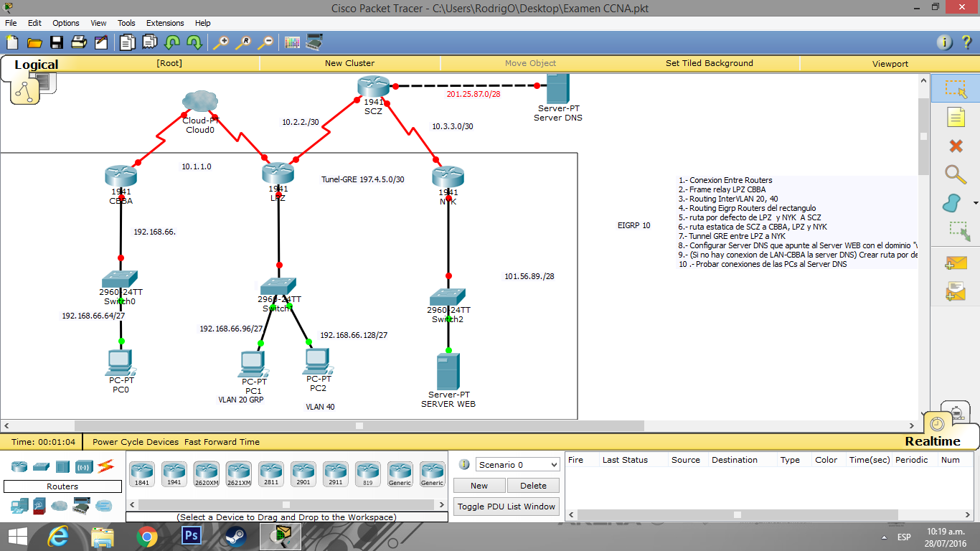Open the Tools menu
Screen dimensions: 980x551
coord(126,23)
